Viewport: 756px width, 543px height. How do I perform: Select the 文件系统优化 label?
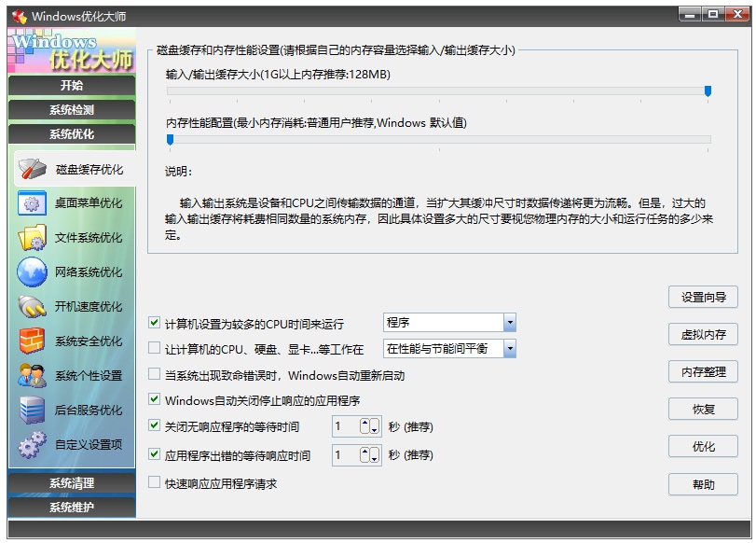pos(89,238)
